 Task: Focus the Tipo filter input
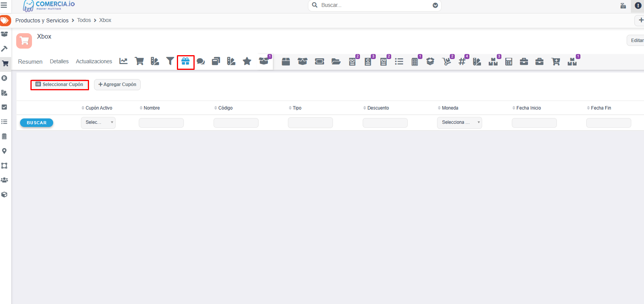pos(310,123)
